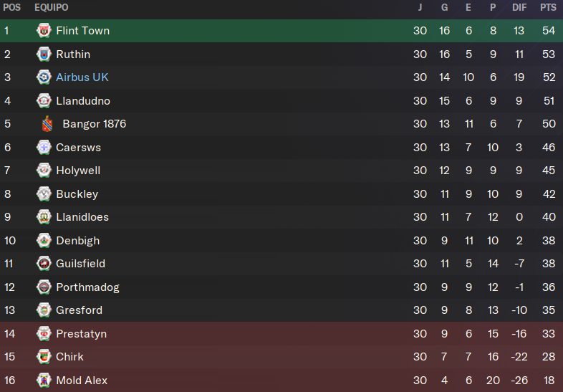This screenshot has width=563, height=392.
Task: Sort table by PTS column header
Action: pos(548,8)
